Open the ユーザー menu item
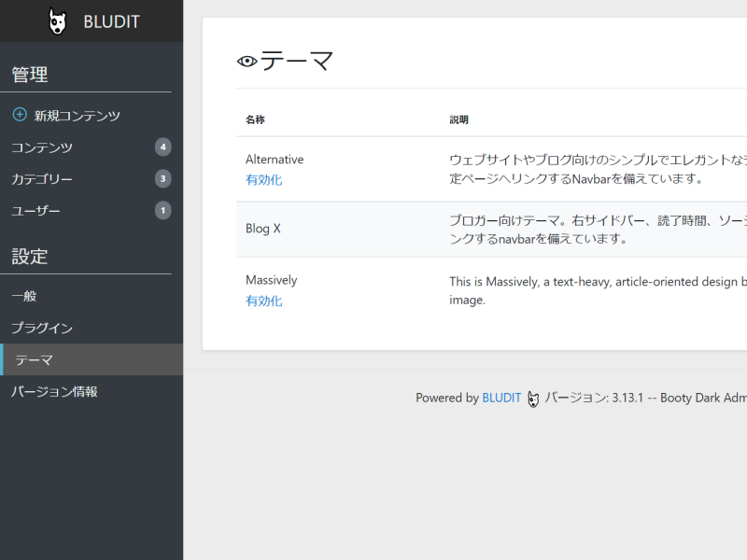747x560 pixels. point(35,211)
